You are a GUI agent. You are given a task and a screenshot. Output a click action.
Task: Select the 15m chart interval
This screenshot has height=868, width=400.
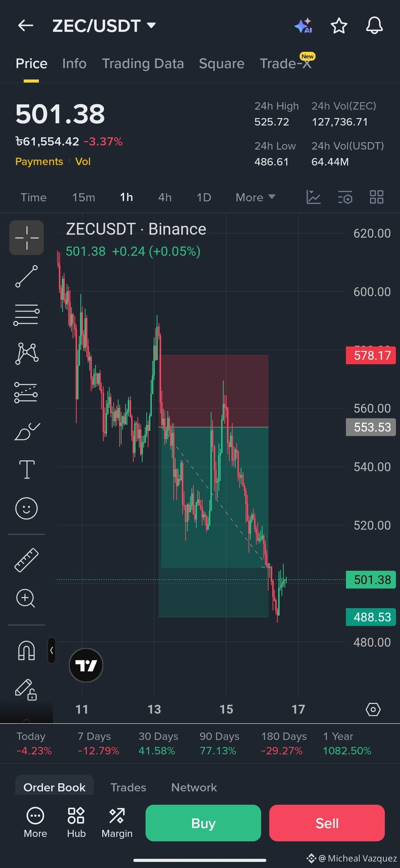click(x=84, y=197)
